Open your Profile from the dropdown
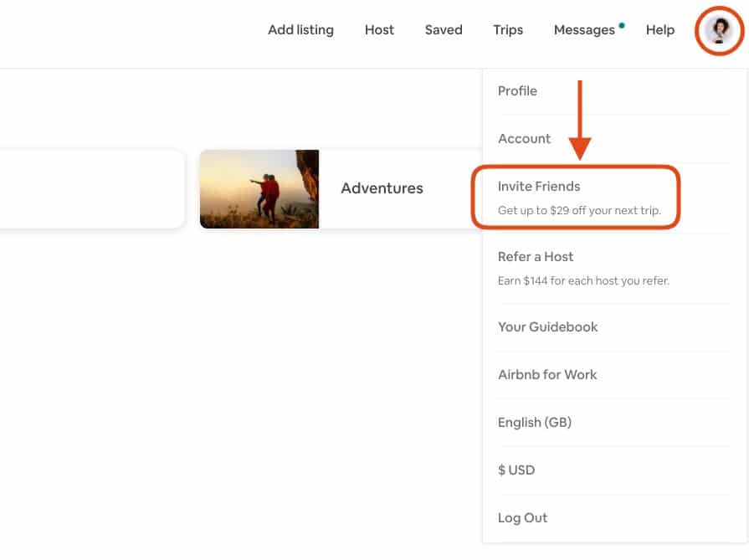This screenshot has height=560, width=749. click(x=517, y=91)
